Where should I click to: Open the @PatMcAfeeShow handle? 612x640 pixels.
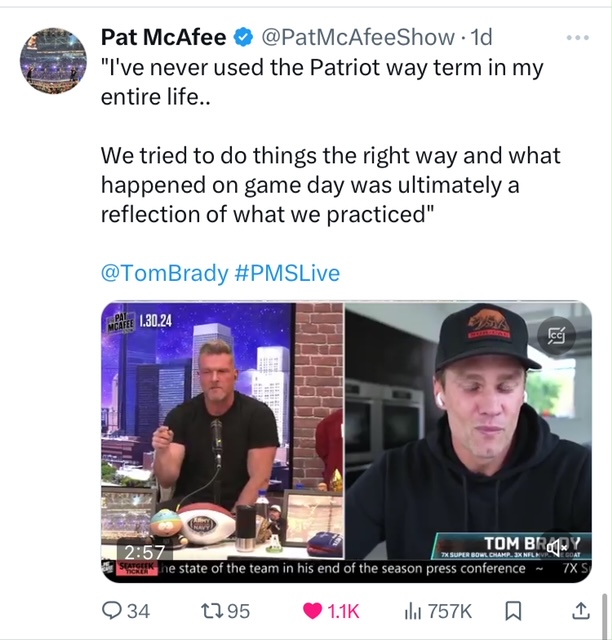tap(358, 38)
